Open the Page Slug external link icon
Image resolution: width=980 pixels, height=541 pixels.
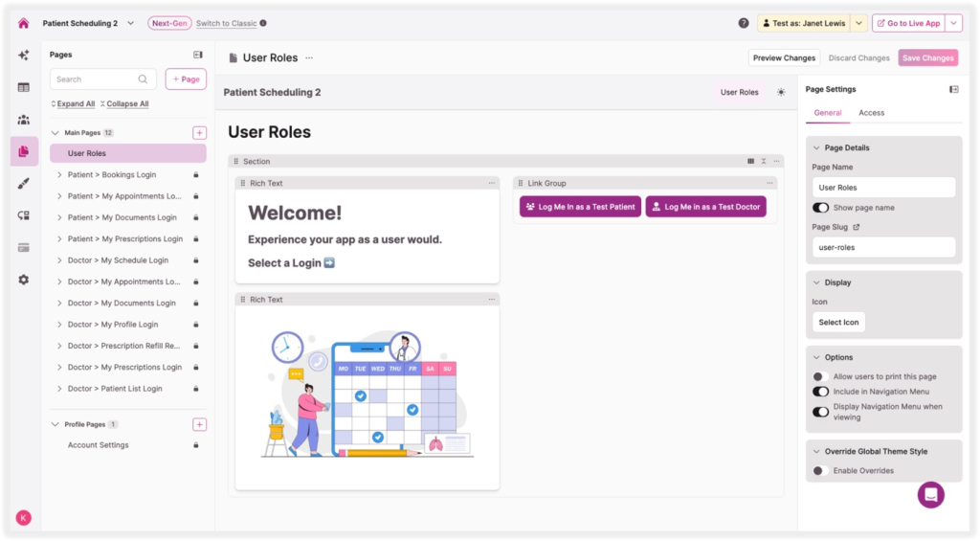(x=857, y=227)
